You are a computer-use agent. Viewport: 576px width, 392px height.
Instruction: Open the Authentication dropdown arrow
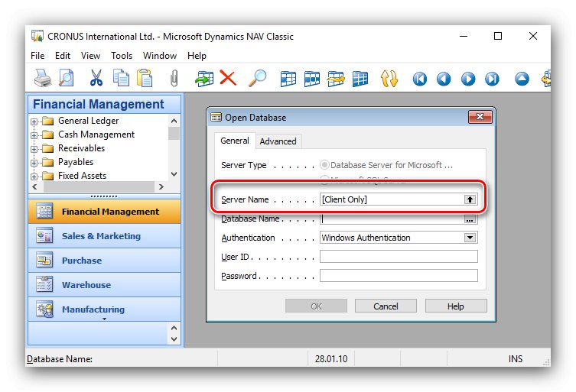pyautogui.click(x=470, y=238)
